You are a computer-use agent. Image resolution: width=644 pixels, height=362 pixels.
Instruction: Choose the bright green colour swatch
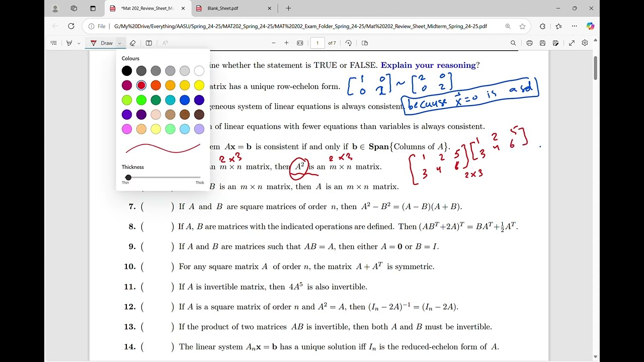[x=141, y=100]
